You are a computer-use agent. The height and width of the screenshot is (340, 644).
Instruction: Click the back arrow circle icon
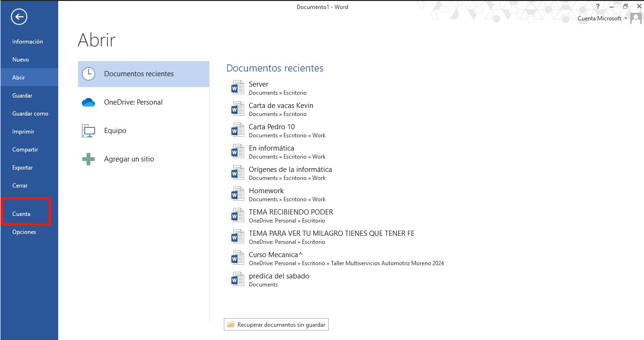tap(19, 17)
